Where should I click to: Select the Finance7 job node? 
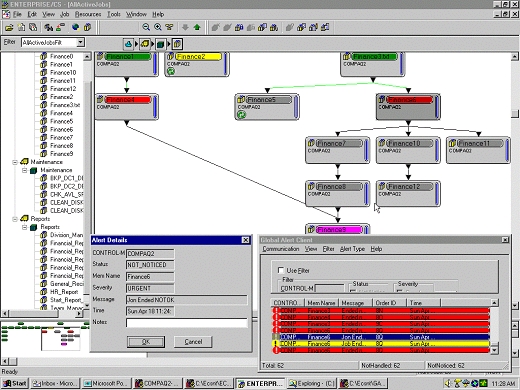(x=337, y=150)
